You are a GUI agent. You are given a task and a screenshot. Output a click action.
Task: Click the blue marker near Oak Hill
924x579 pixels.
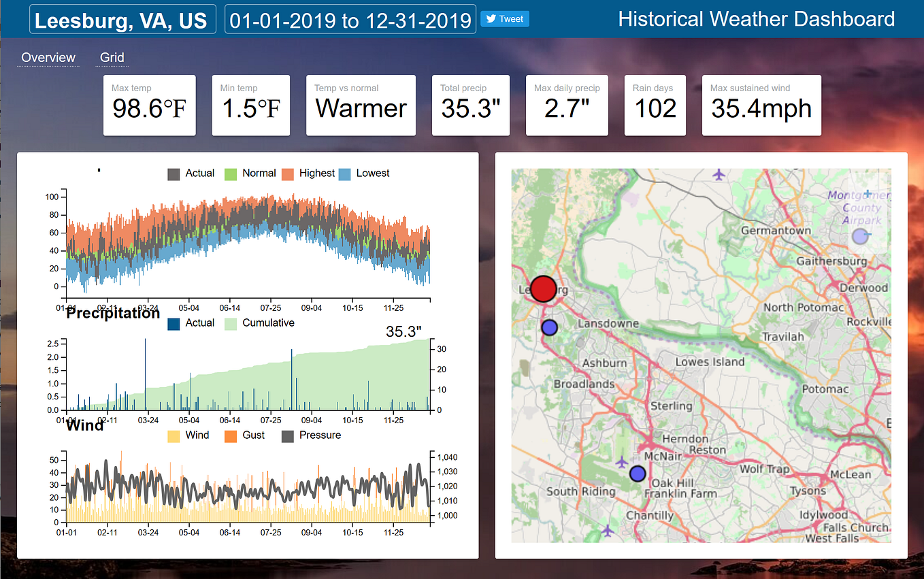[x=638, y=473]
